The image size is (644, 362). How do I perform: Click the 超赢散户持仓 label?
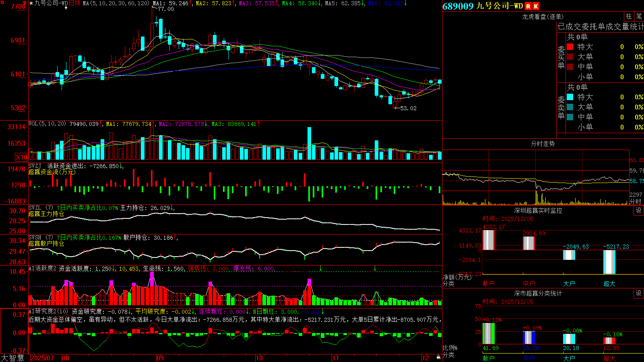46,243
